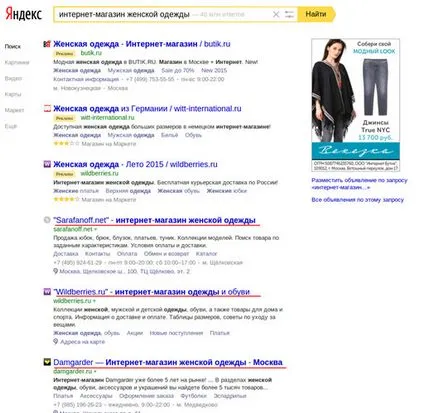Switch to Маркет search section
The height and width of the screenshot is (413, 434).
14,110
